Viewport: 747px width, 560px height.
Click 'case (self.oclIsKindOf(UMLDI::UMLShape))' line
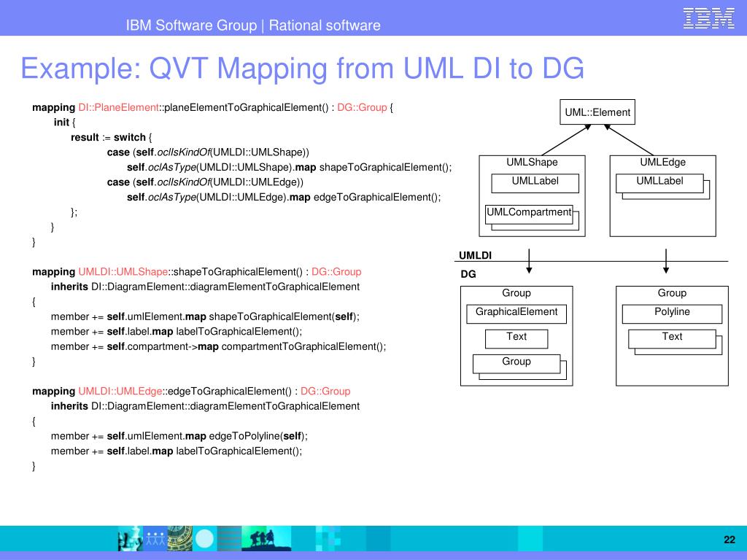coord(208,152)
